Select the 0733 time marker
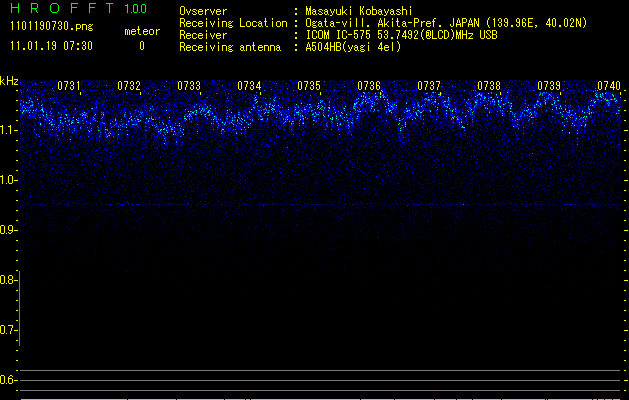The image size is (629, 400). (189, 86)
